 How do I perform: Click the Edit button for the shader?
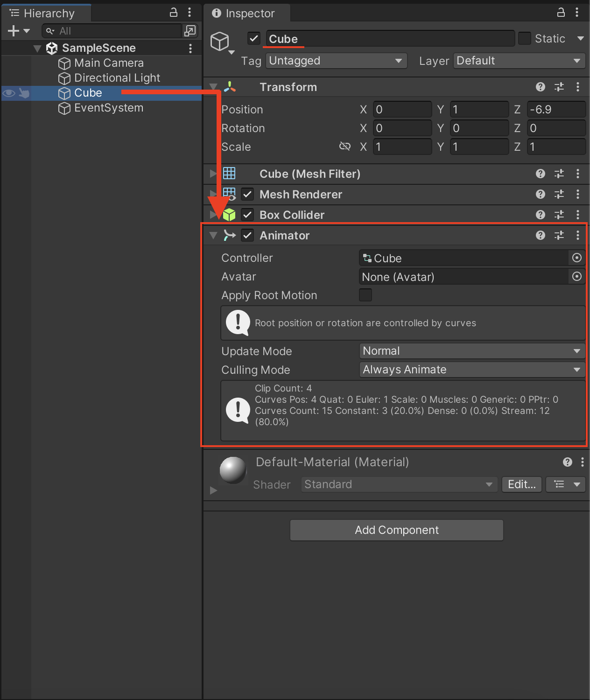click(x=521, y=484)
